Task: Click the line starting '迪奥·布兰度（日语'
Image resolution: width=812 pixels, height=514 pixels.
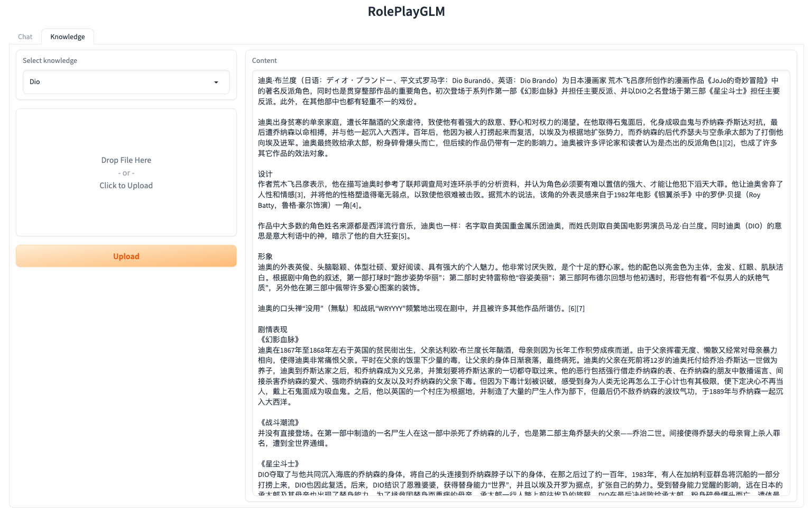Action: [x=519, y=80]
